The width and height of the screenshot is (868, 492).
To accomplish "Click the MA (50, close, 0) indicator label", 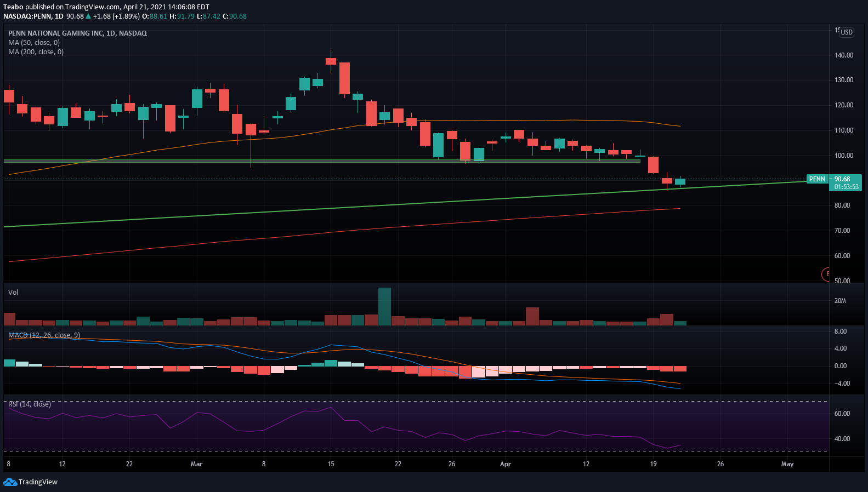I will [34, 43].
